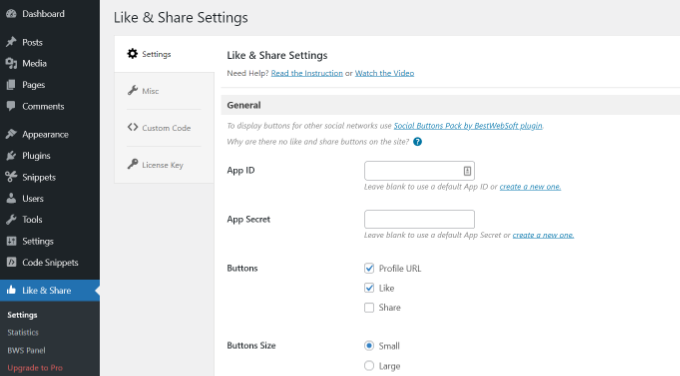Viewport: 680px width, 376px height.
Task: Open Media via its camera icon
Action: [11, 63]
